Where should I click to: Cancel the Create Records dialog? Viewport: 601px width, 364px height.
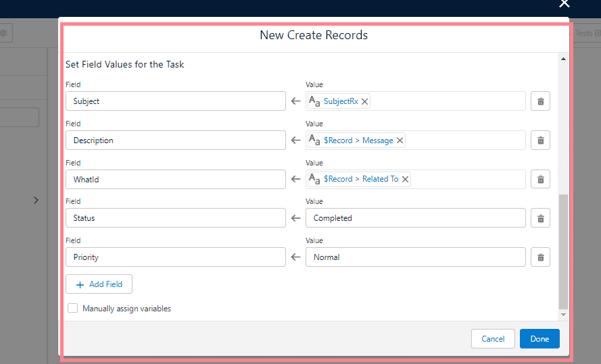point(493,339)
